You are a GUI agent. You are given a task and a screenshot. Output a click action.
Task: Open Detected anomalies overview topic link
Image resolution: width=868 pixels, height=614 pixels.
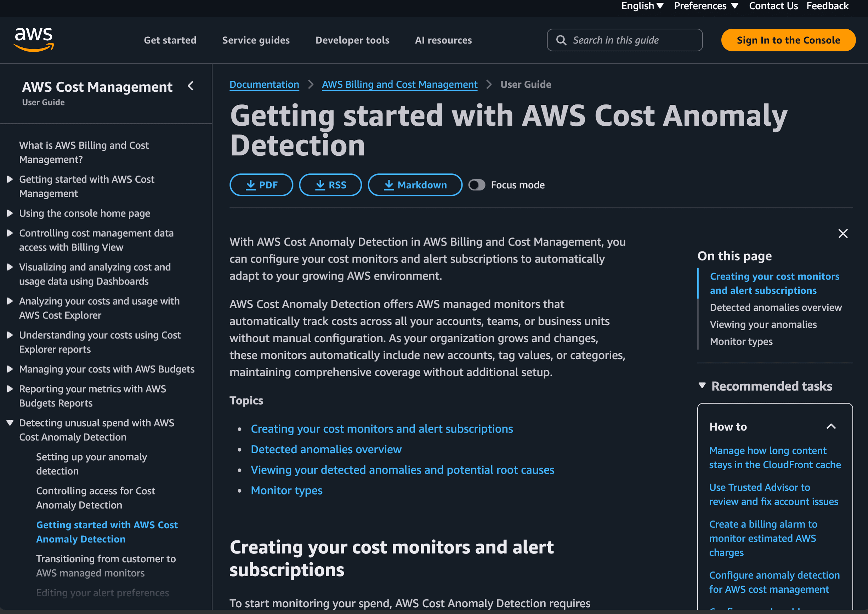click(326, 449)
